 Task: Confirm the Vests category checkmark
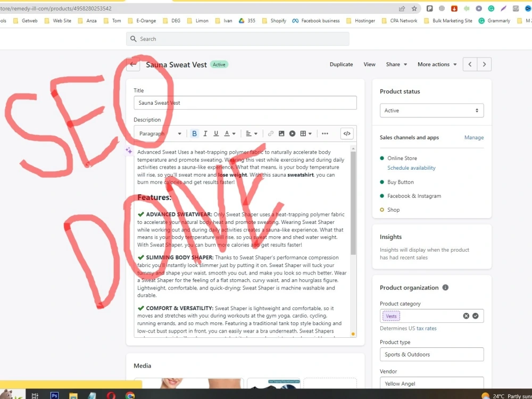(475, 316)
